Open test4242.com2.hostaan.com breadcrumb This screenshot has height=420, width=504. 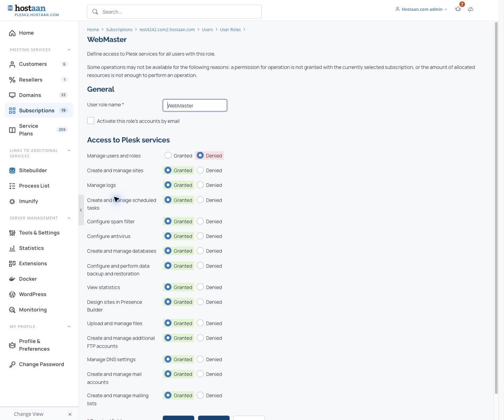[x=167, y=30]
